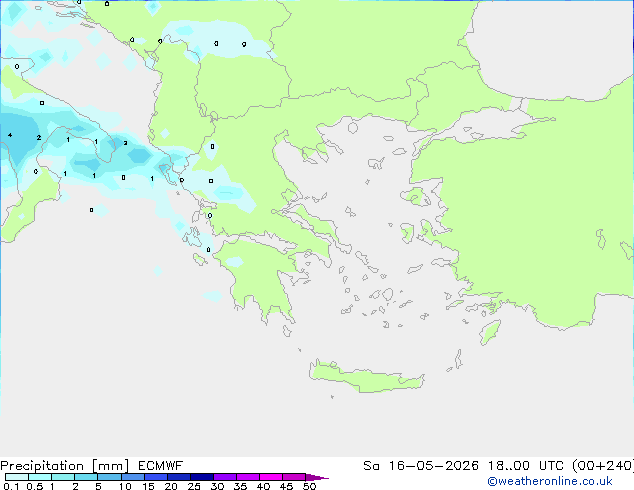Click the '15' legend value label
This screenshot has height=490, width=634.
(x=148, y=486)
